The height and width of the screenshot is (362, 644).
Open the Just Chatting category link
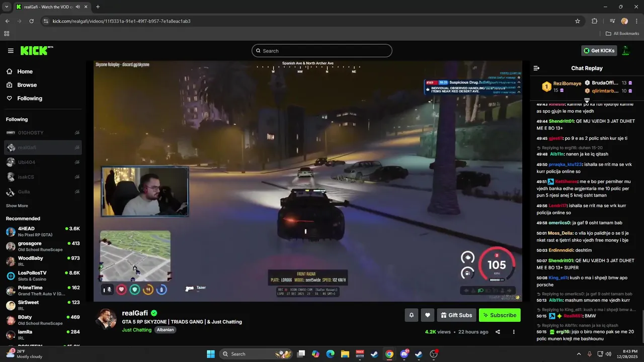coord(136,330)
